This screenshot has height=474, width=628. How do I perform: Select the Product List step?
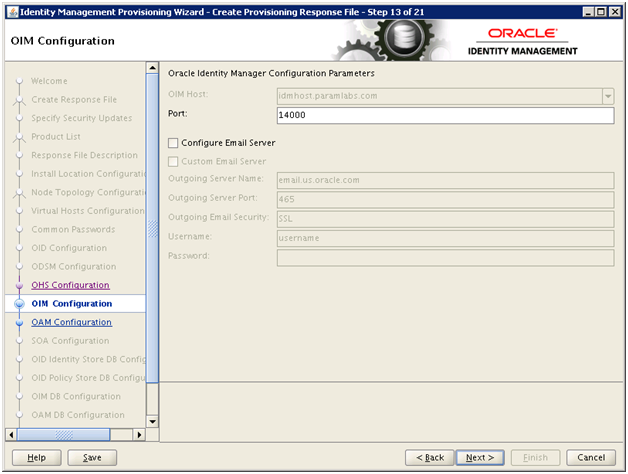56,137
